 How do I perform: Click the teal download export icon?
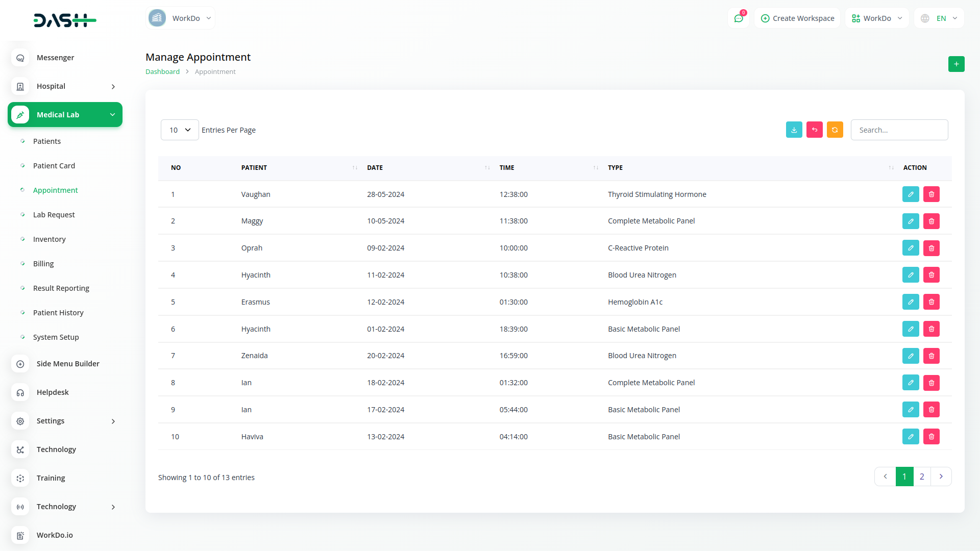[794, 130]
